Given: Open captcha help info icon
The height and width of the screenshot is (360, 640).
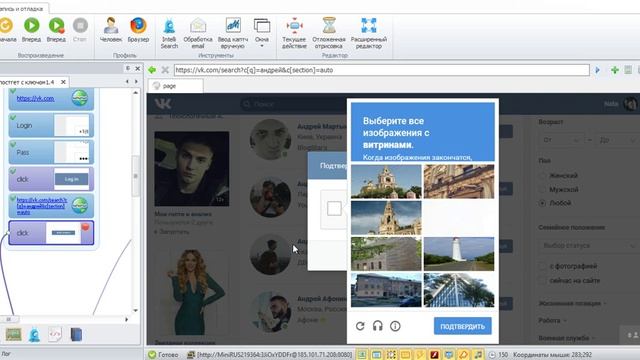Looking at the screenshot, I should point(395,326).
